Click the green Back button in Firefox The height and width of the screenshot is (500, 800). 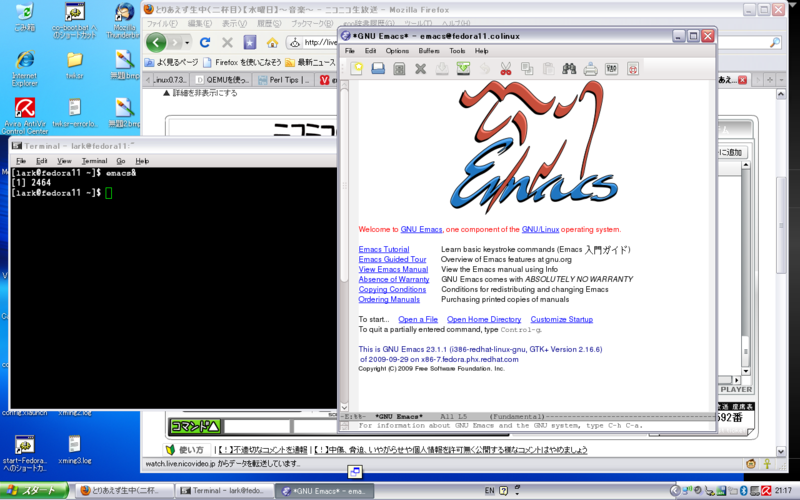156,42
